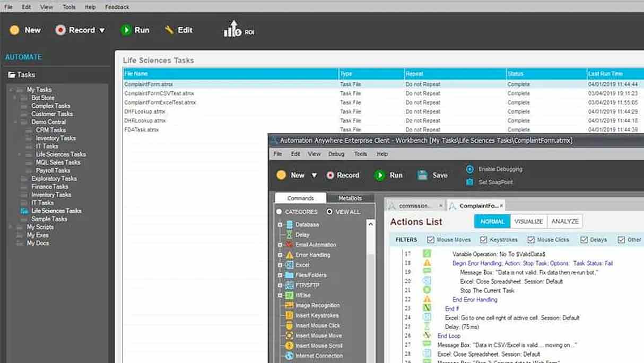
Task: Select the CATEGORIES radio button
Action: (279, 212)
